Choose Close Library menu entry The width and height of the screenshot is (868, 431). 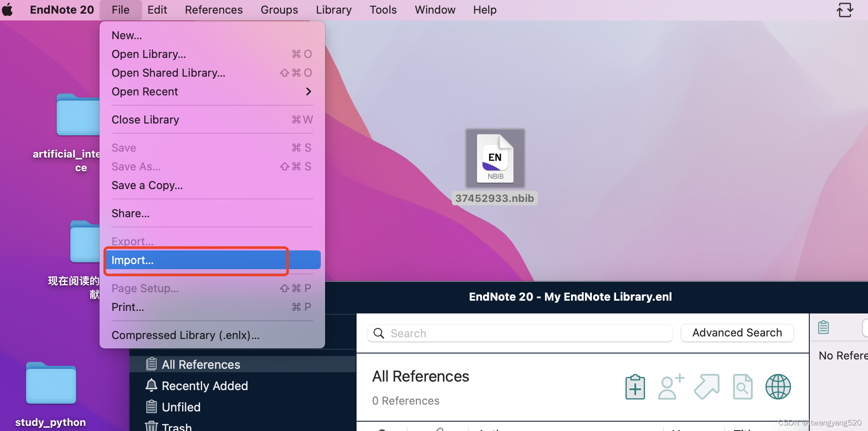point(213,120)
